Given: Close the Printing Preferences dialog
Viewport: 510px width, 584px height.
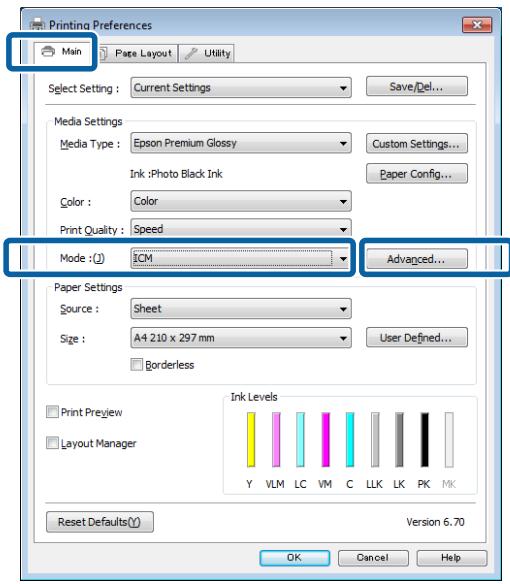Looking at the screenshot, I should click(477, 25).
